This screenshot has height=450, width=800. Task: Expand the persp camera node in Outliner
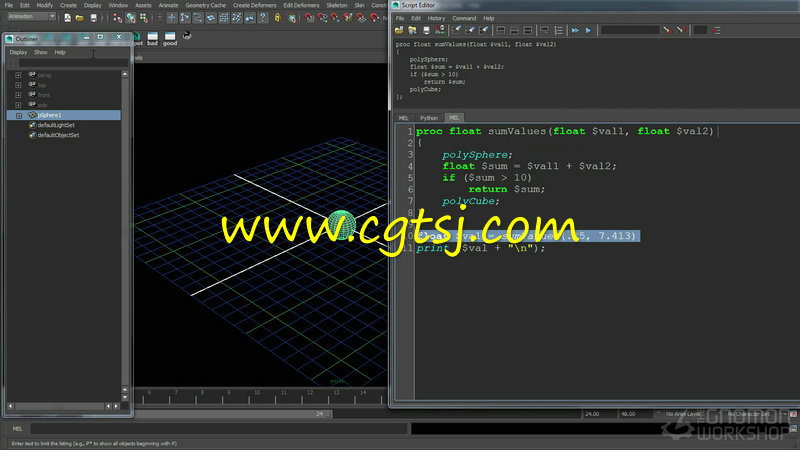point(18,75)
